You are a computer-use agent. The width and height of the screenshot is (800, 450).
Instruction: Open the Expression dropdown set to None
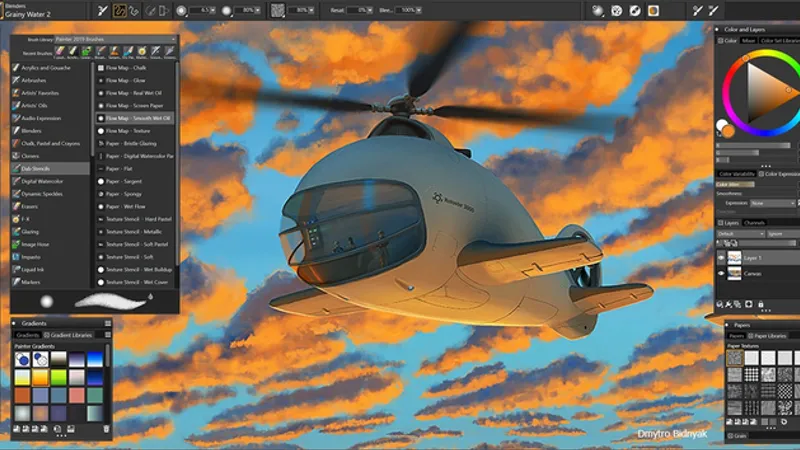(770, 203)
